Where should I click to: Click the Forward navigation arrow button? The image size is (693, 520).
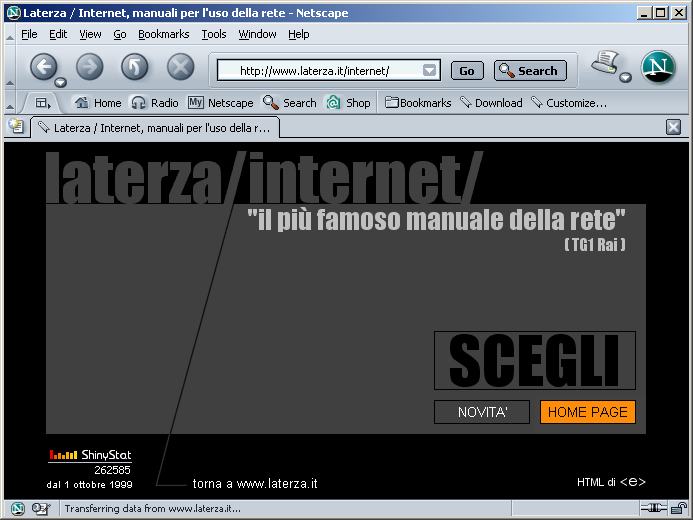tap(89, 67)
